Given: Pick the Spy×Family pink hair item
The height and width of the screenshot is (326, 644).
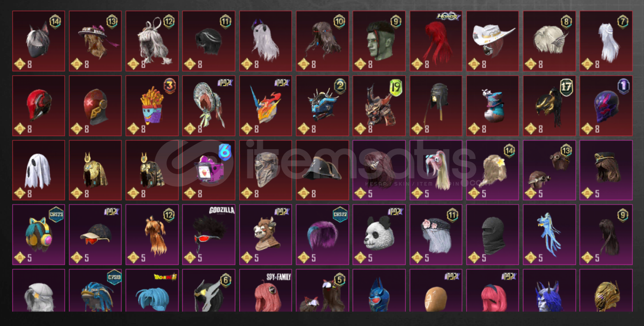Looking at the screenshot, I should [265, 290].
